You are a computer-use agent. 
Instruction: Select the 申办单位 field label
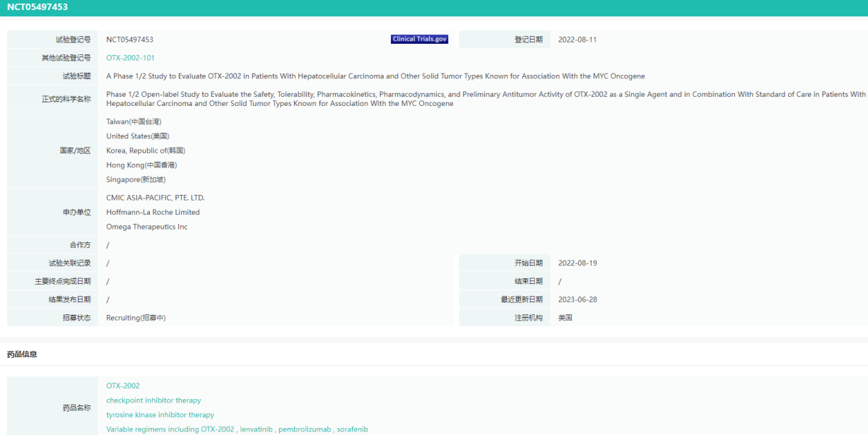[76, 213]
